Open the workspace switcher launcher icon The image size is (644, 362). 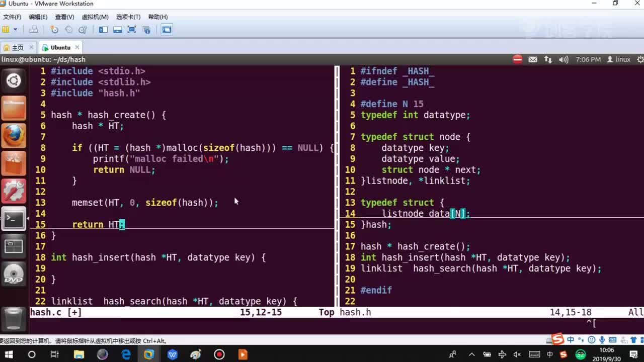pyautogui.click(x=14, y=246)
